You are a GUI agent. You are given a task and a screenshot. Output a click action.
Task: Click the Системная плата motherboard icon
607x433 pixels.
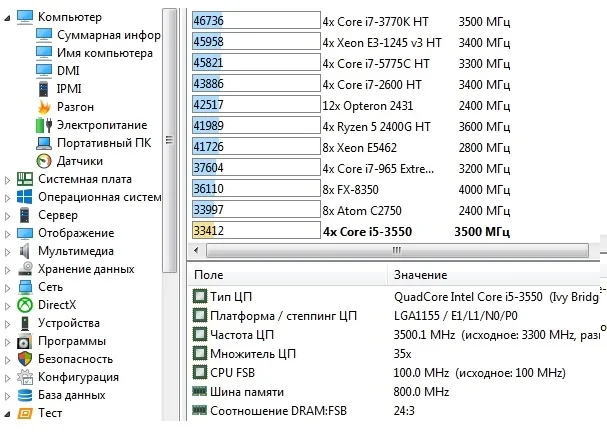coord(25,179)
